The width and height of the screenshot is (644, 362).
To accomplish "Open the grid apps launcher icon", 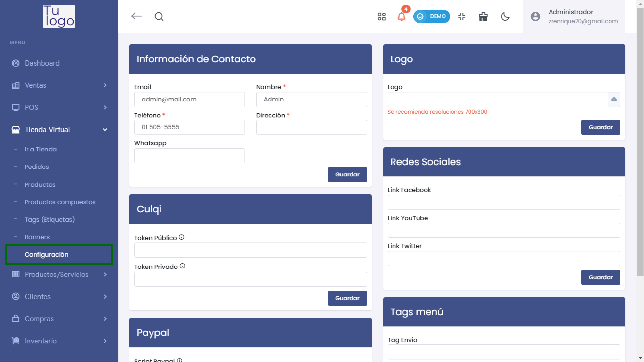I will pos(381,17).
